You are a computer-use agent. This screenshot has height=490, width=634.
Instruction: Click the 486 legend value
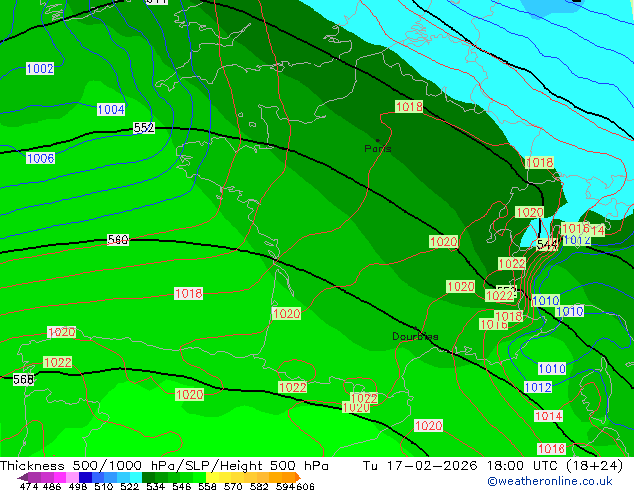52,486
